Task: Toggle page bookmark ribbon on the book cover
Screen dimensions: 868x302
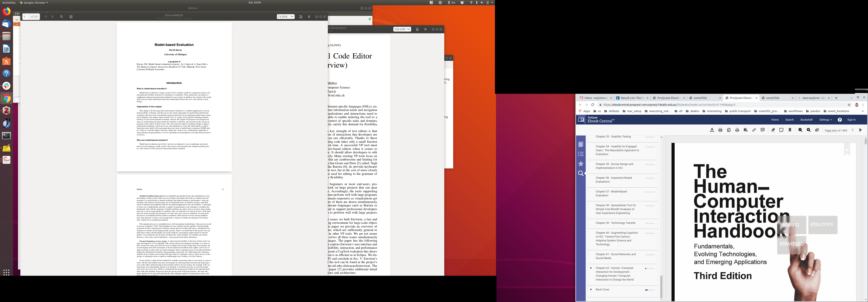Action: pos(847,150)
